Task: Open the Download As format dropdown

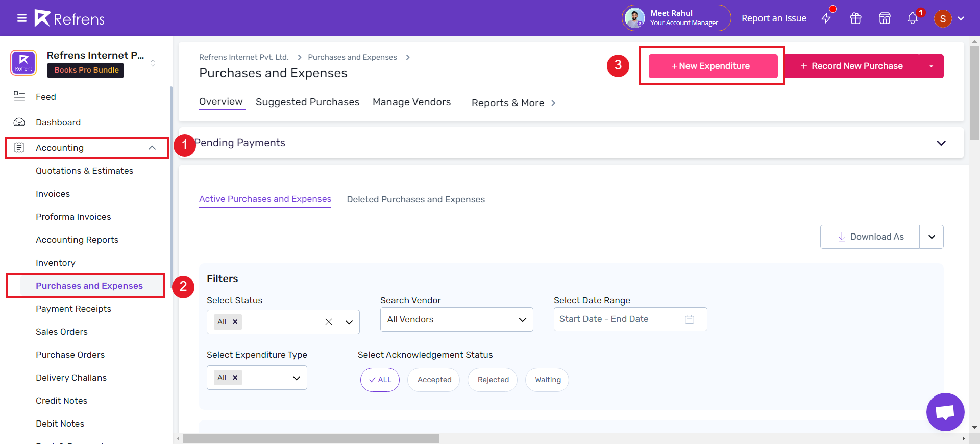Action: click(x=932, y=237)
